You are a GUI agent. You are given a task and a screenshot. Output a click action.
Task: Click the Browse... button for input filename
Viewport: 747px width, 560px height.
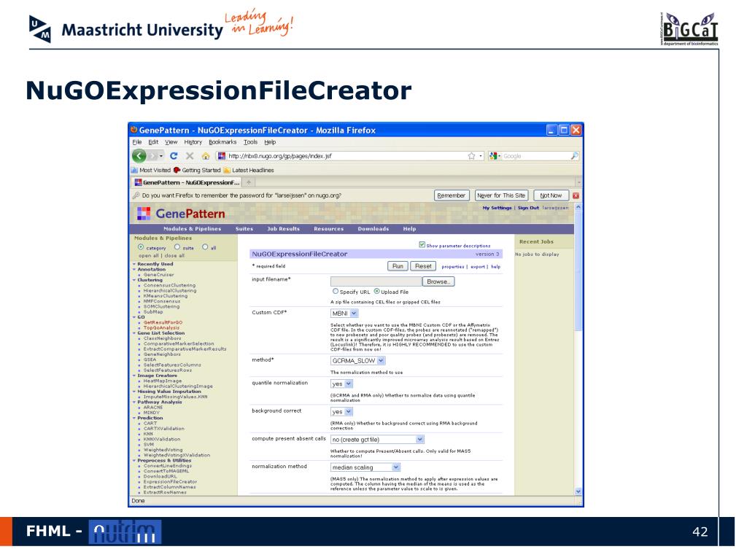tap(438, 281)
